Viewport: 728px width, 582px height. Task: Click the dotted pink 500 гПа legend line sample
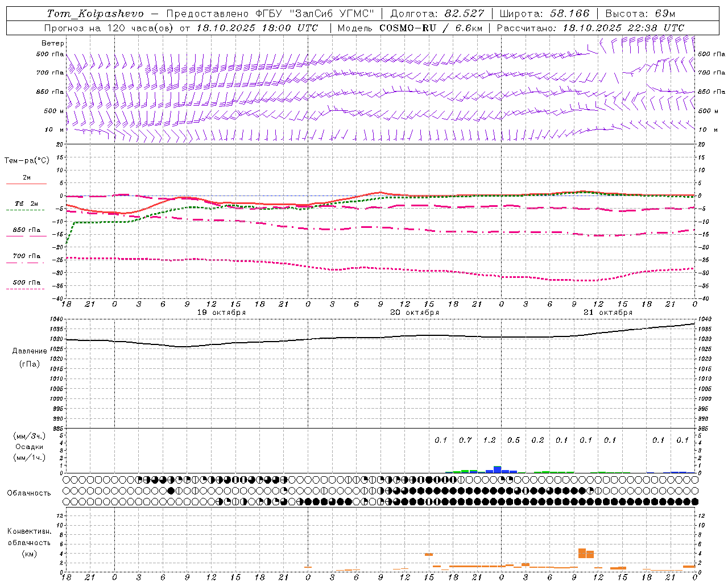tap(25, 289)
